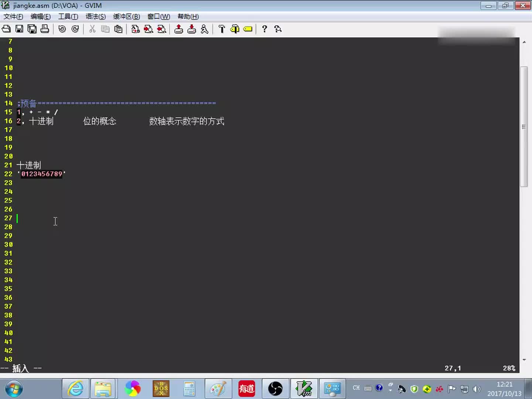Click the 十进制 text on line 21
The width and height of the screenshot is (532, 399).
tap(29, 165)
